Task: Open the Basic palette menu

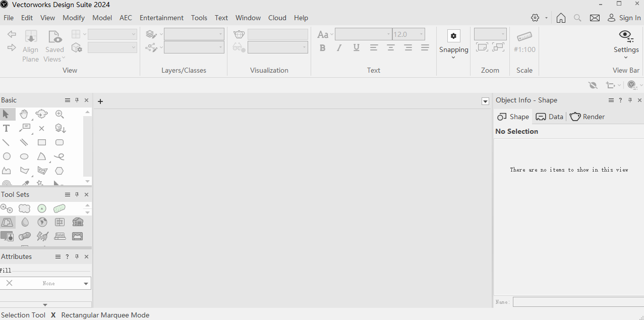Action: coord(68,100)
